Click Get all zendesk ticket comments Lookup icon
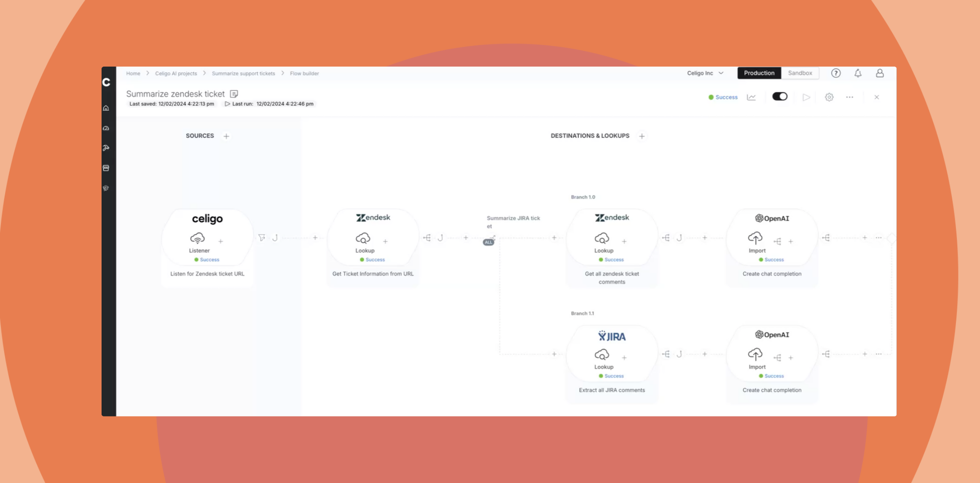This screenshot has height=483, width=980. coord(602,238)
